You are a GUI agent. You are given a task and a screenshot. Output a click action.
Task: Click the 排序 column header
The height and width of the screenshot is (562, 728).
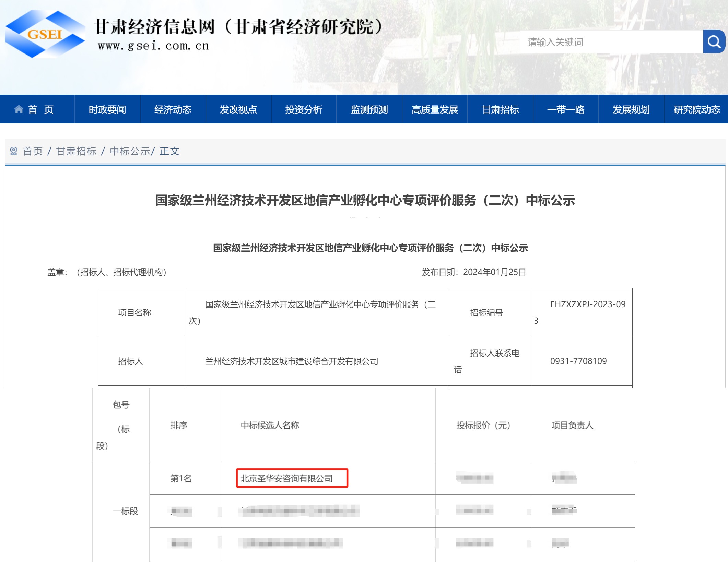(x=185, y=425)
